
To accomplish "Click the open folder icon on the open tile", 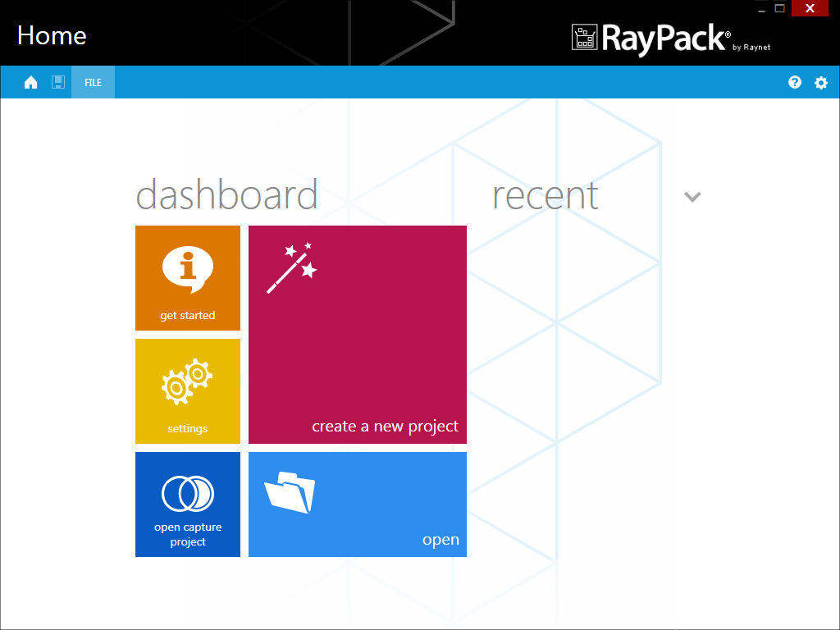I will [291, 491].
